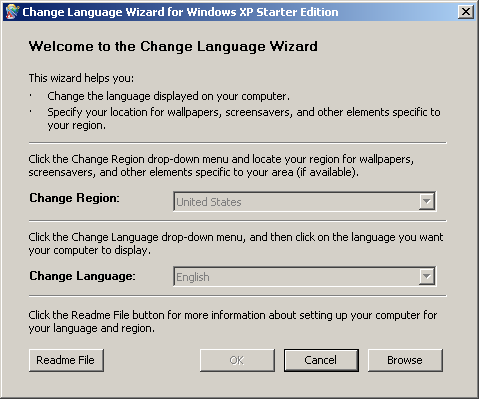The height and width of the screenshot is (399, 479).
Task: Select the 'Change Region:' label
Action: pos(74,198)
